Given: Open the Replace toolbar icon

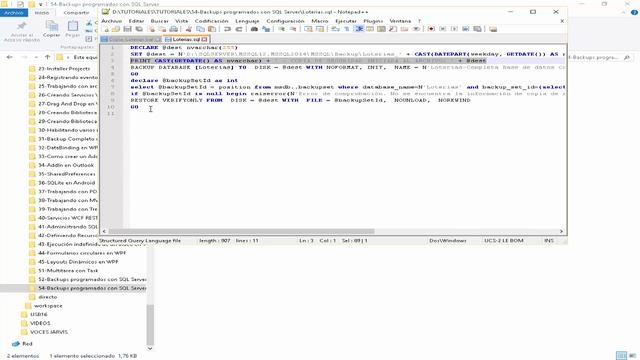Looking at the screenshot, I should pos(266,29).
